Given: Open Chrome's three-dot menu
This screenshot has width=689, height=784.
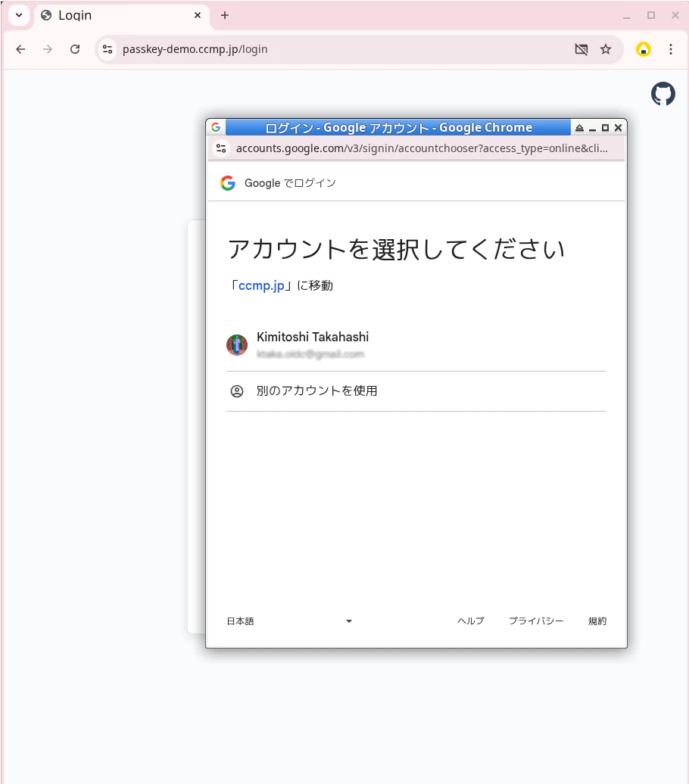Looking at the screenshot, I should (x=672, y=49).
